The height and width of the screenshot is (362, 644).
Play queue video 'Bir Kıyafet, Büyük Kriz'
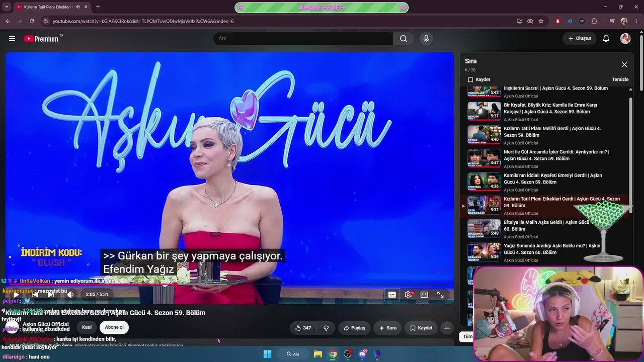[x=546, y=112]
